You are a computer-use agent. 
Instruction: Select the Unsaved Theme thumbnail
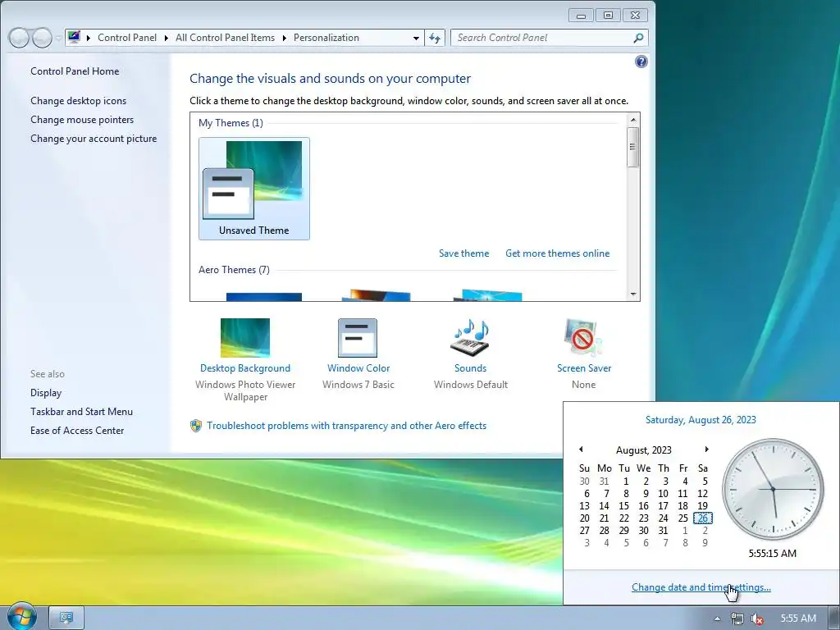tap(254, 189)
